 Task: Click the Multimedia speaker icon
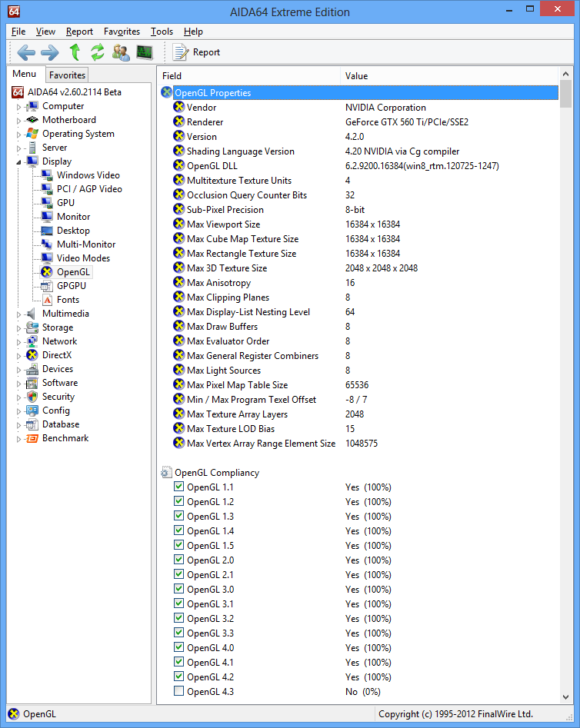[31, 314]
